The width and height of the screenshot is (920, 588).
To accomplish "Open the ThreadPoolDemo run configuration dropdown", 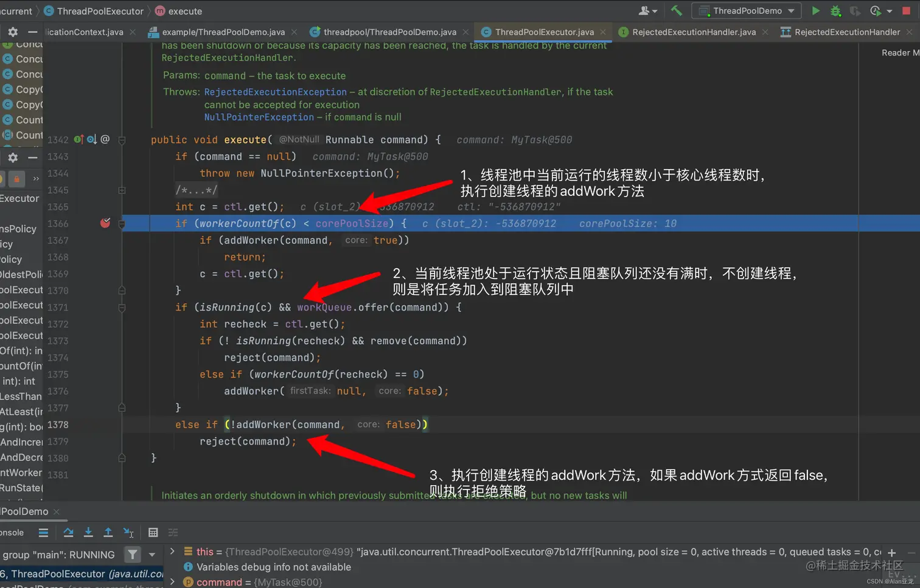I will [x=748, y=10].
